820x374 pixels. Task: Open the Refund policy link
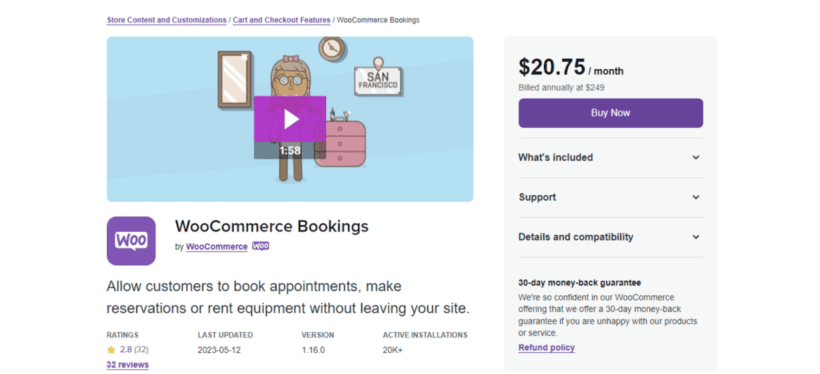546,348
